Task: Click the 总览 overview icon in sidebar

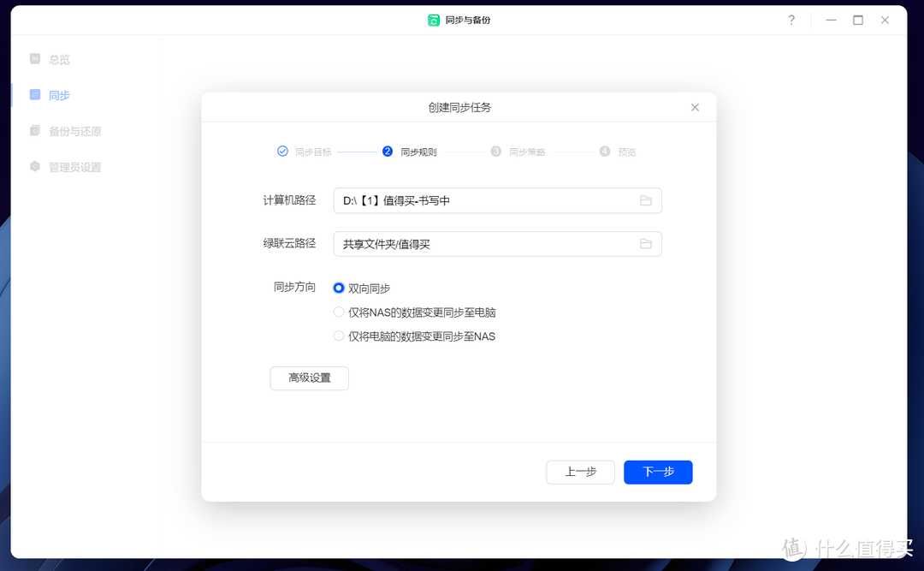Action: [x=36, y=59]
